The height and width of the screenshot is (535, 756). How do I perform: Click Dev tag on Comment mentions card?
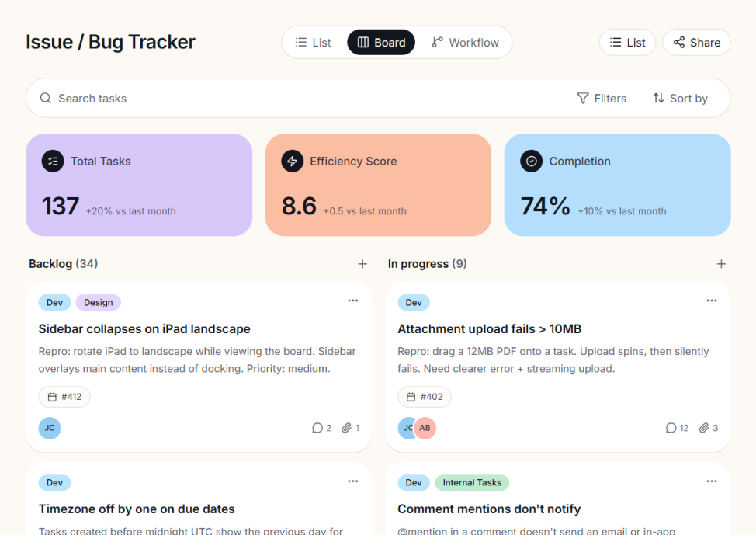(x=414, y=483)
